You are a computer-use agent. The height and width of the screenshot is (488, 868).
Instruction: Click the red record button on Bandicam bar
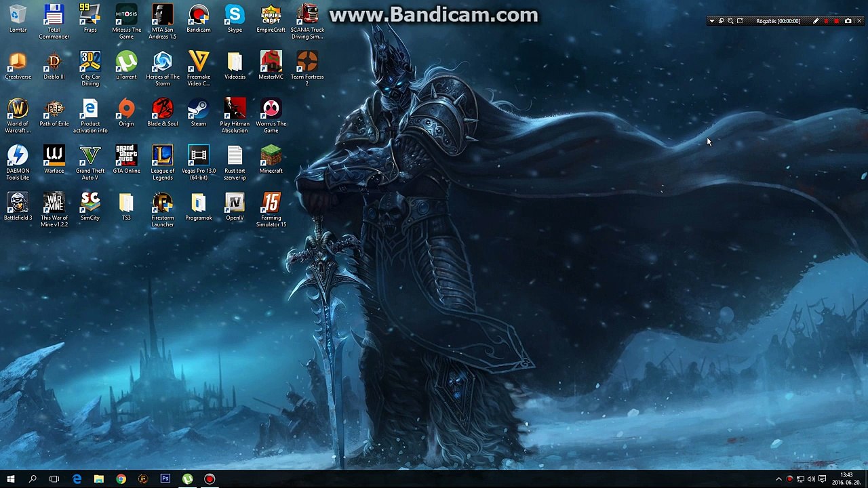tap(837, 21)
